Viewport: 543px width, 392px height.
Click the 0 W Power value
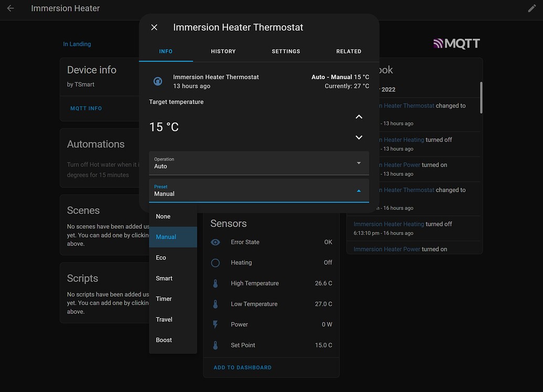click(327, 324)
